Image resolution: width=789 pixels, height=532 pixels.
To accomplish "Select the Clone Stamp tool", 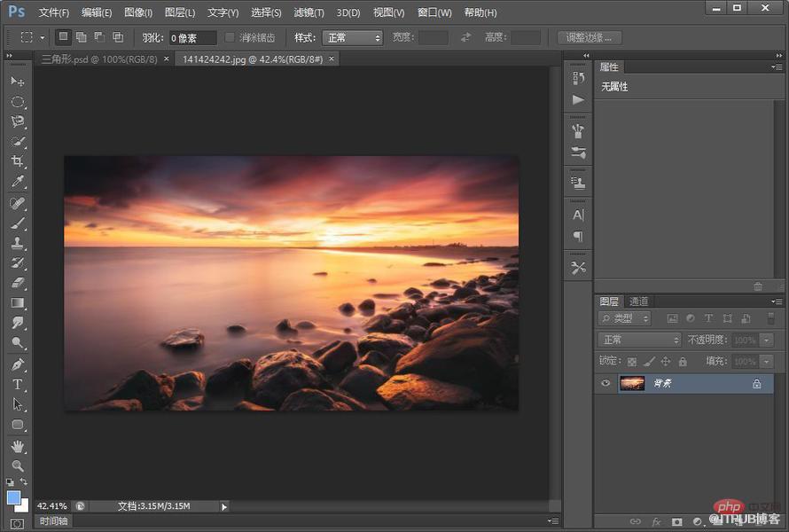I will [x=18, y=243].
